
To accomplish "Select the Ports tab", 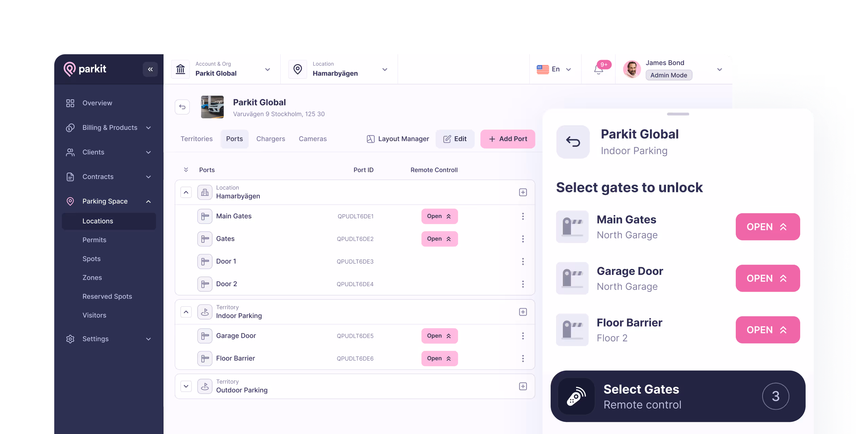I will click(x=235, y=139).
